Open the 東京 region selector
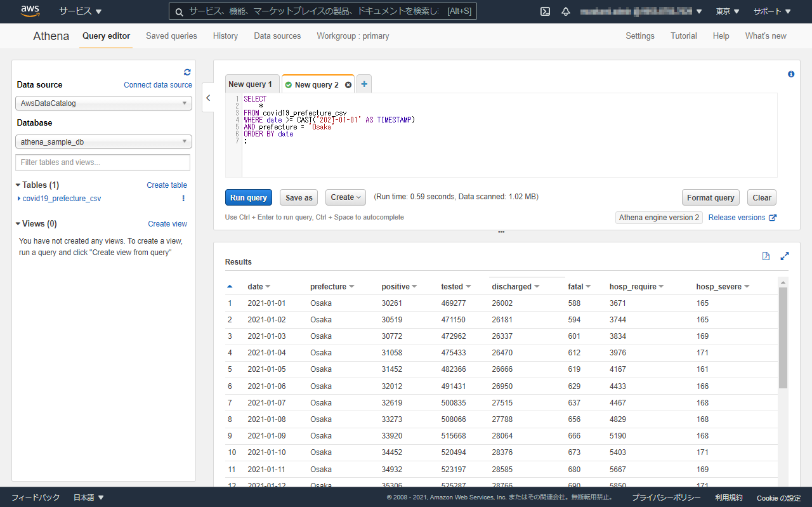Image resolution: width=812 pixels, height=507 pixels. point(728,11)
